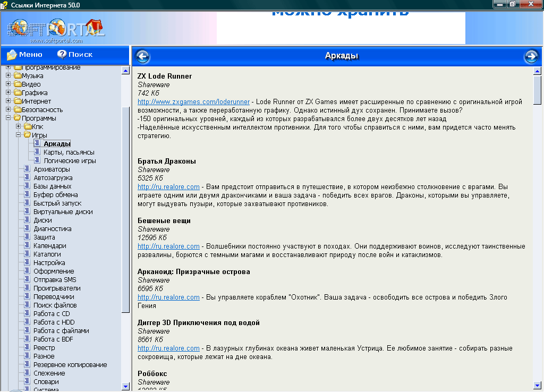Expand the Интернет folder node
Image resolution: width=544 pixels, height=392 pixels.
(x=8, y=100)
